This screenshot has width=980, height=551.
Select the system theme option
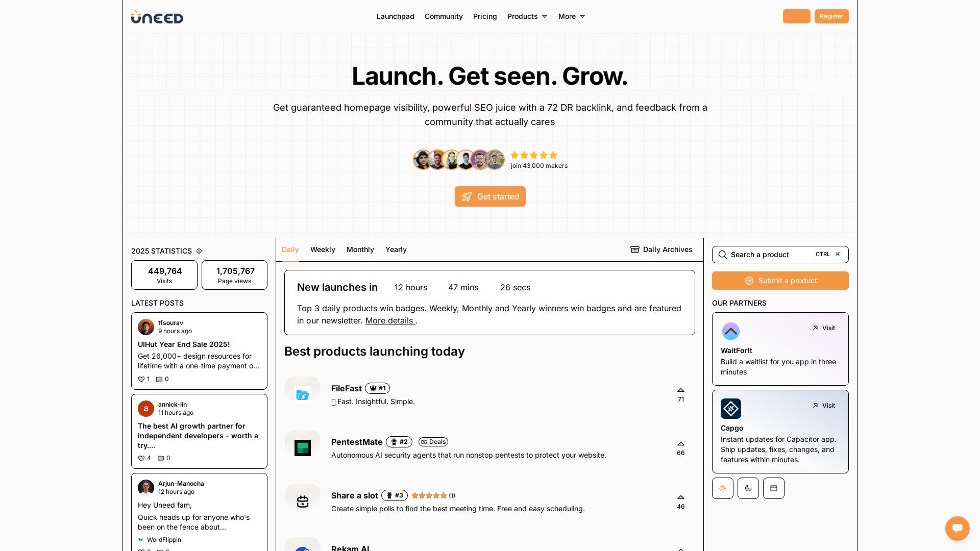(773, 488)
